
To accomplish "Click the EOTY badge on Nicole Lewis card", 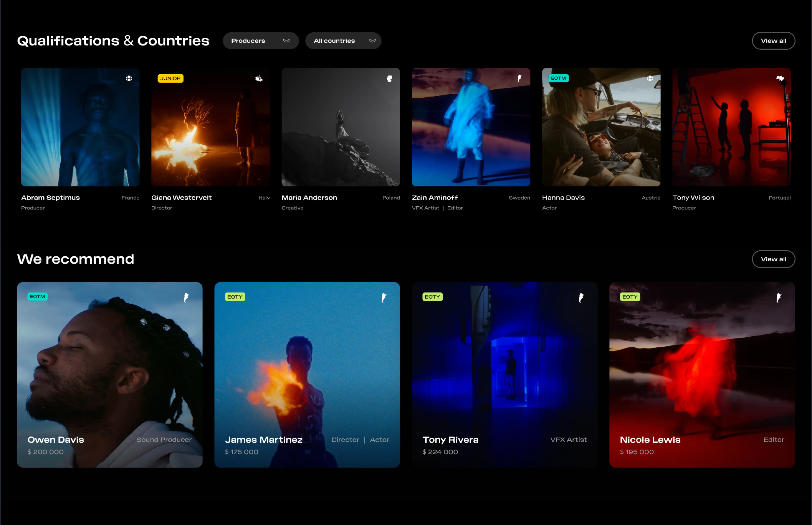I will (630, 297).
